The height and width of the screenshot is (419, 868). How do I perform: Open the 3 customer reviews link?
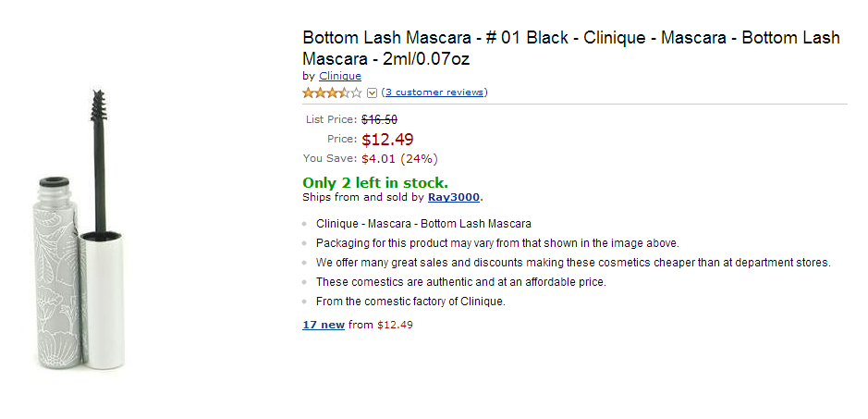434,92
